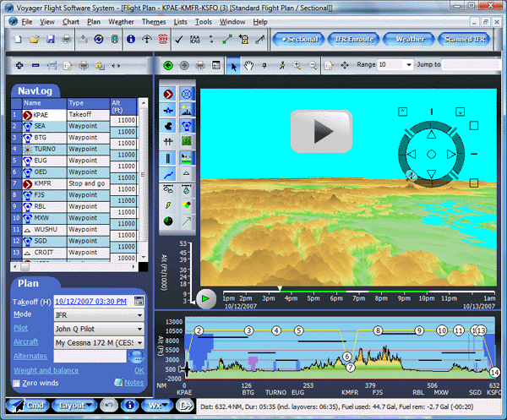
Task: Click the green route leg icon
Action: (227, 40)
